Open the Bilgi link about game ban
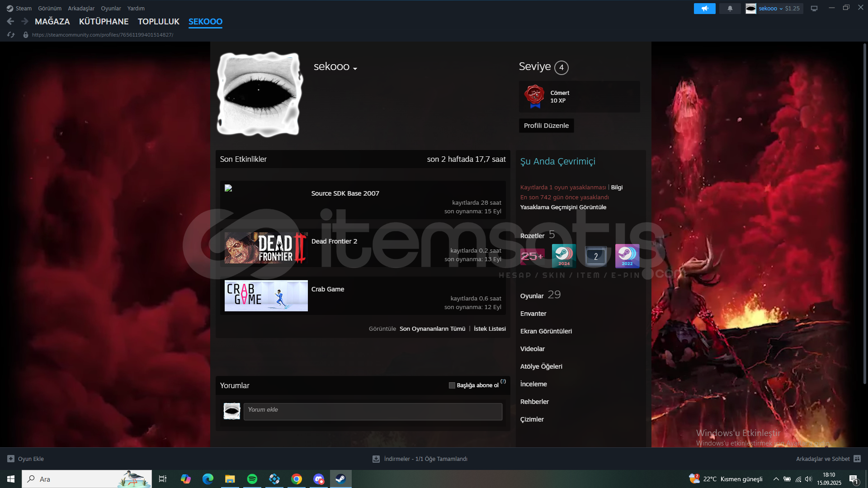The image size is (868, 488). (617, 188)
